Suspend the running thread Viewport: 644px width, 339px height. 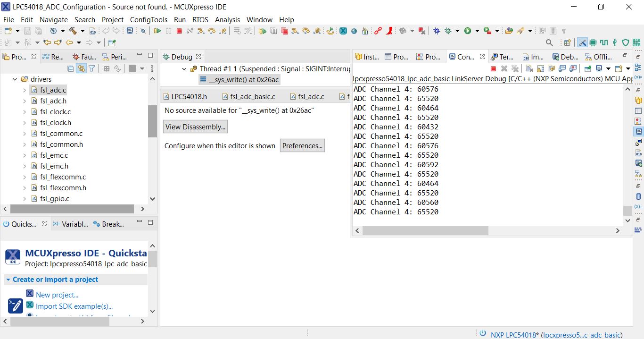coord(168,31)
